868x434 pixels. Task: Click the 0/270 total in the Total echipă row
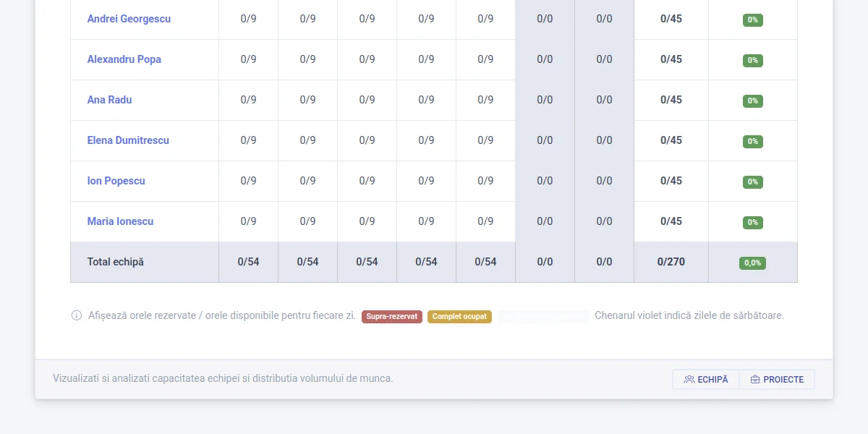coord(671,263)
